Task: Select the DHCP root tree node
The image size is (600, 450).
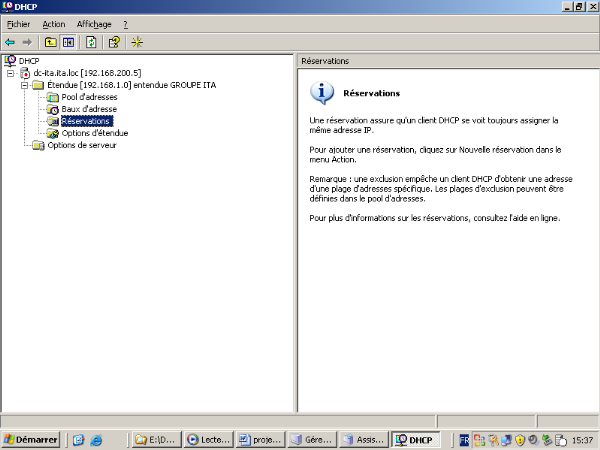Action: pyautogui.click(x=28, y=61)
